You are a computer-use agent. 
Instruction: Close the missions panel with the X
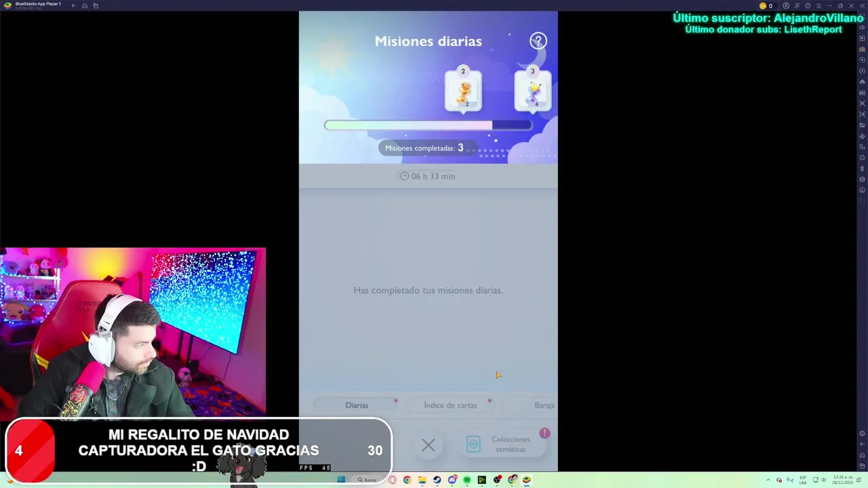pyautogui.click(x=428, y=445)
